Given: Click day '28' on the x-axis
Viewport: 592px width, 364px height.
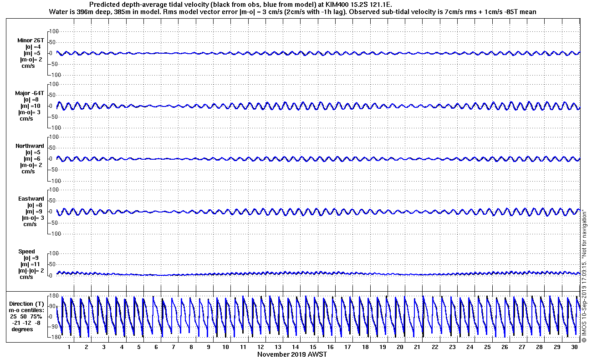Looking at the screenshot, I should [540, 347].
